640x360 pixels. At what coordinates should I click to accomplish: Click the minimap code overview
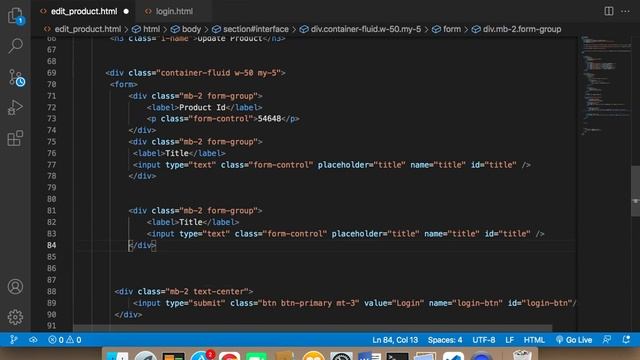click(605, 86)
